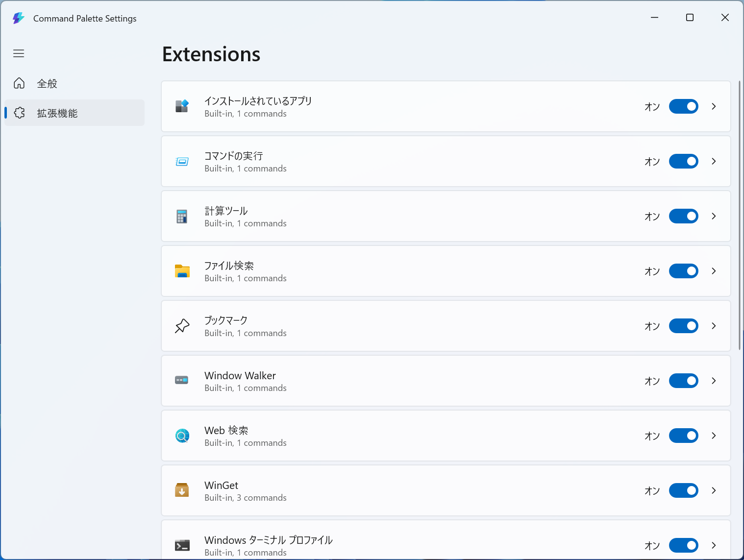Click the calculator (計算ツール) icon
The width and height of the screenshot is (744, 560).
click(x=182, y=216)
